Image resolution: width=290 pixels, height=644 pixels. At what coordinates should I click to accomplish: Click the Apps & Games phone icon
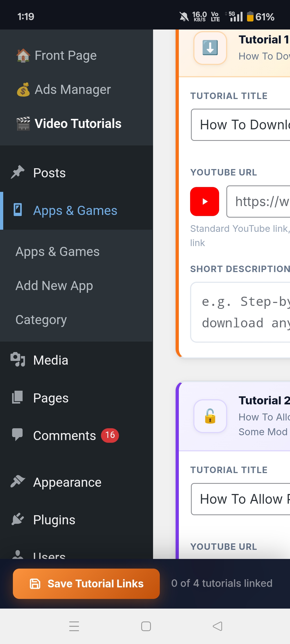coord(18,210)
